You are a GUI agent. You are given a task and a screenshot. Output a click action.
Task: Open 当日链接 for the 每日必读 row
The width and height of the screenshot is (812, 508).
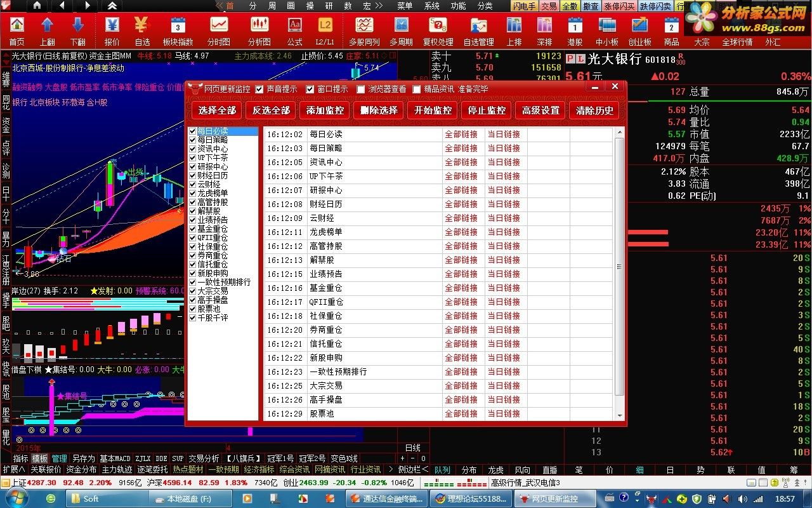504,135
